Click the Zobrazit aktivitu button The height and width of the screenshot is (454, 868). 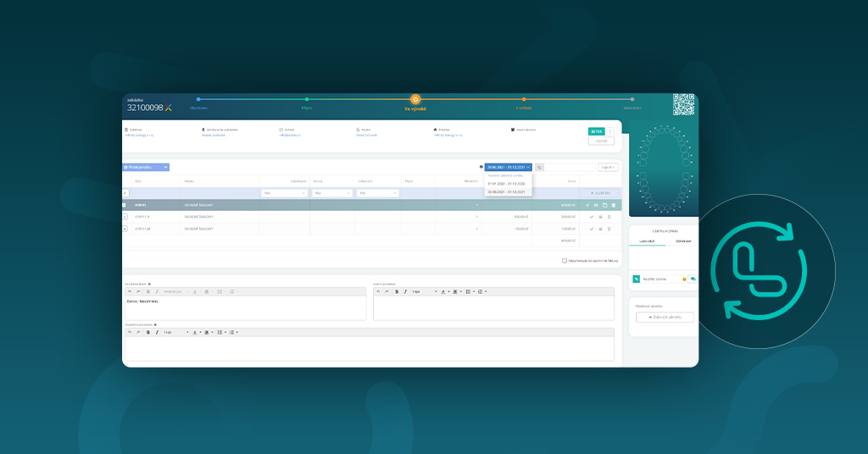pos(665,318)
